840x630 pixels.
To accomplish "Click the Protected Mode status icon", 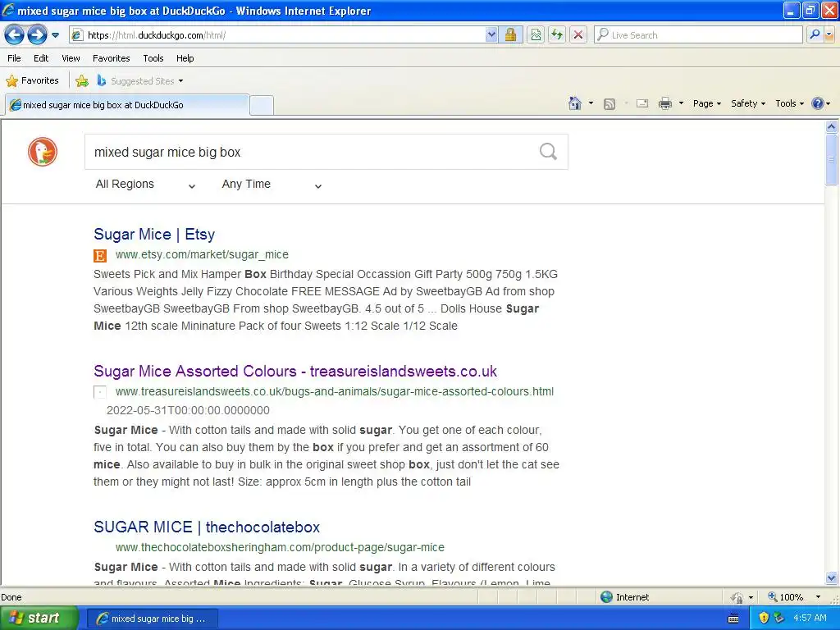I will (737, 597).
